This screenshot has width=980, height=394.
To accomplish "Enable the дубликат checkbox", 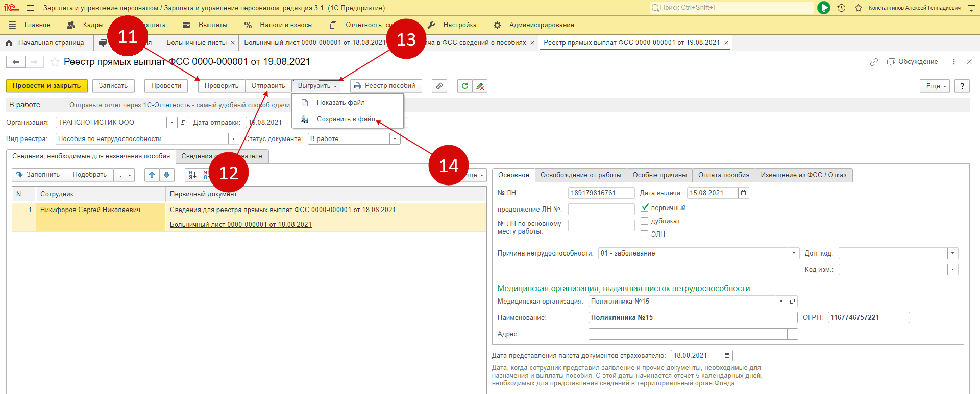I will point(645,221).
